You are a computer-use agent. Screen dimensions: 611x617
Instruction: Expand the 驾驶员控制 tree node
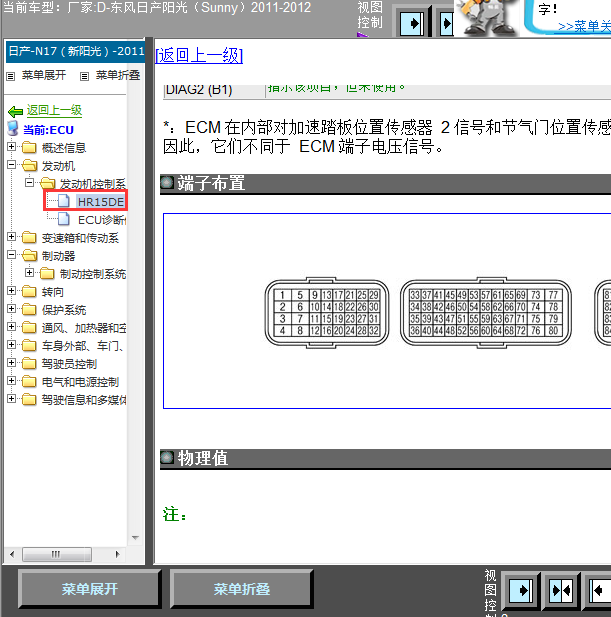point(11,362)
